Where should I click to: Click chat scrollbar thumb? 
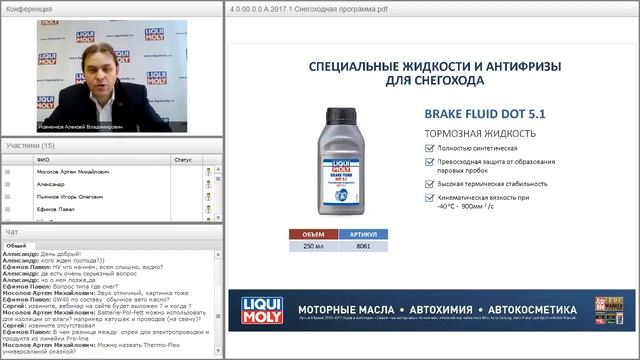tap(218, 316)
